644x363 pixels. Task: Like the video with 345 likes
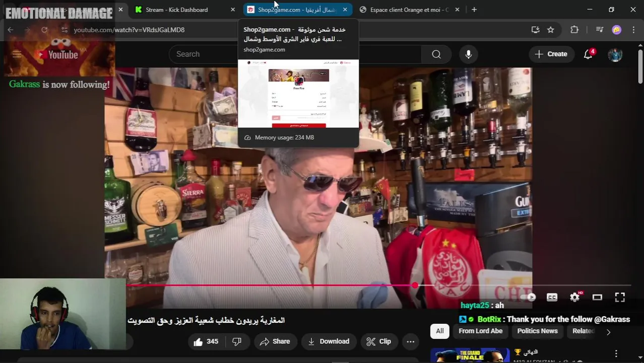pyautogui.click(x=206, y=341)
